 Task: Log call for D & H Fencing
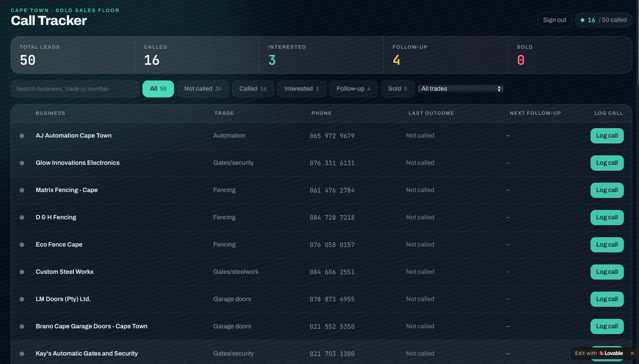coord(607,218)
